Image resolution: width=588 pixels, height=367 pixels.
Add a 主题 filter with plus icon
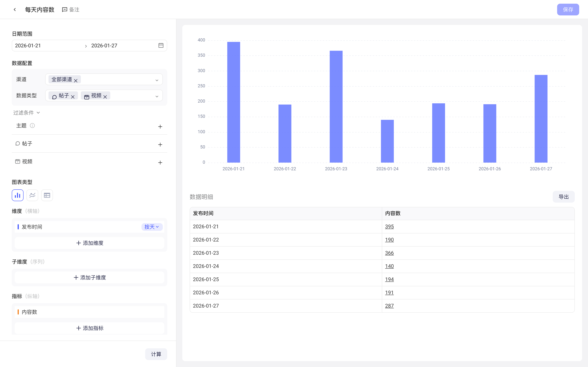tap(160, 126)
